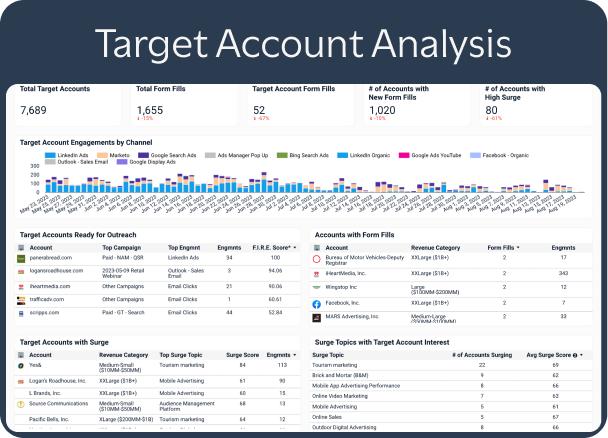Toggle Outlook - Sales Email legend swatch

pyautogui.click(x=50, y=162)
